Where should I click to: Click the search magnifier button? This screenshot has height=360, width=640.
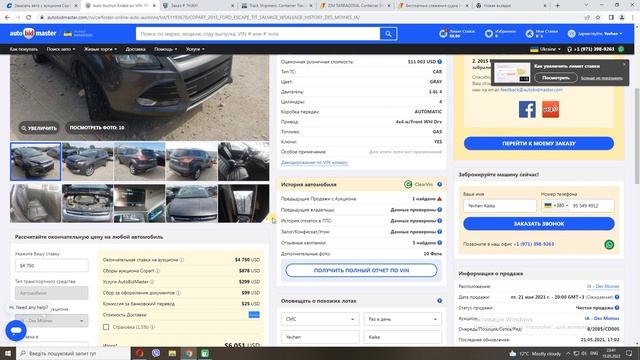388,34
